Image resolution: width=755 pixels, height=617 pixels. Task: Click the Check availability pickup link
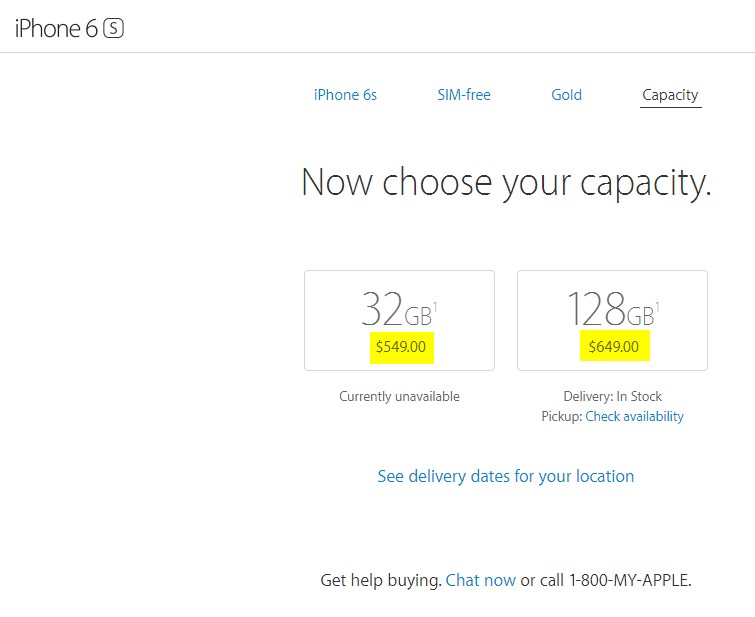[634, 416]
